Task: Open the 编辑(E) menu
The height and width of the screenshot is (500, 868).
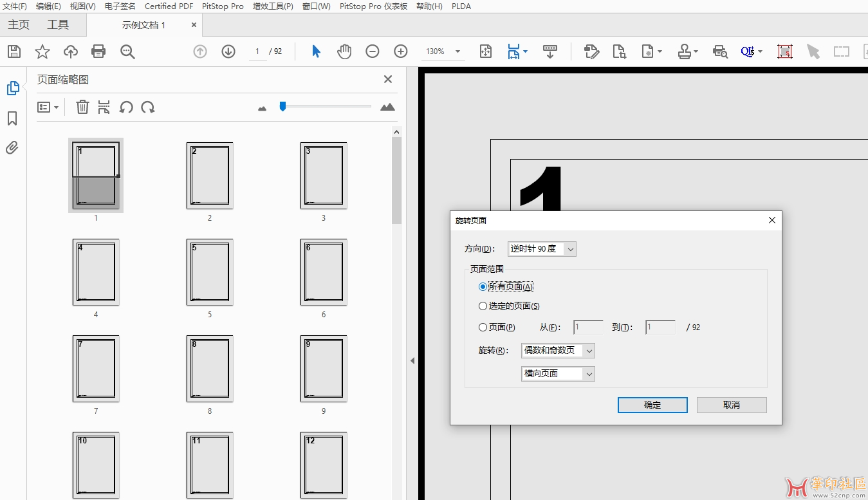Action: click(49, 6)
